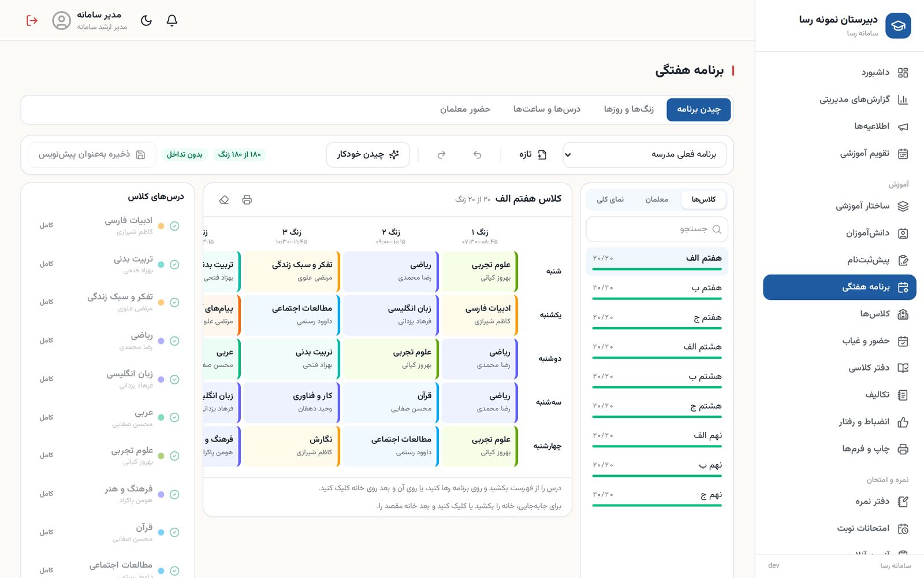The width and height of the screenshot is (924, 578).
Task: Select class هفتم ج in list
Action: 657,320
